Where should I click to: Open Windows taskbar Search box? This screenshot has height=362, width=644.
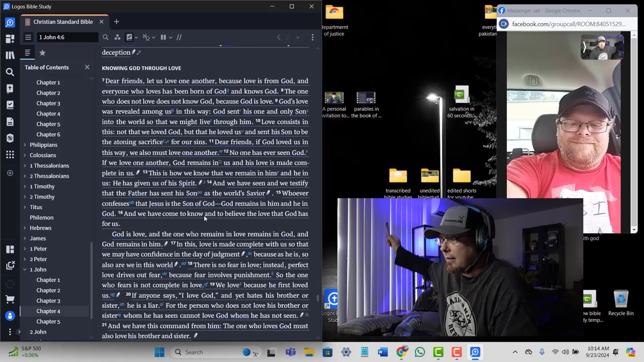pyautogui.click(x=202, y=352)
